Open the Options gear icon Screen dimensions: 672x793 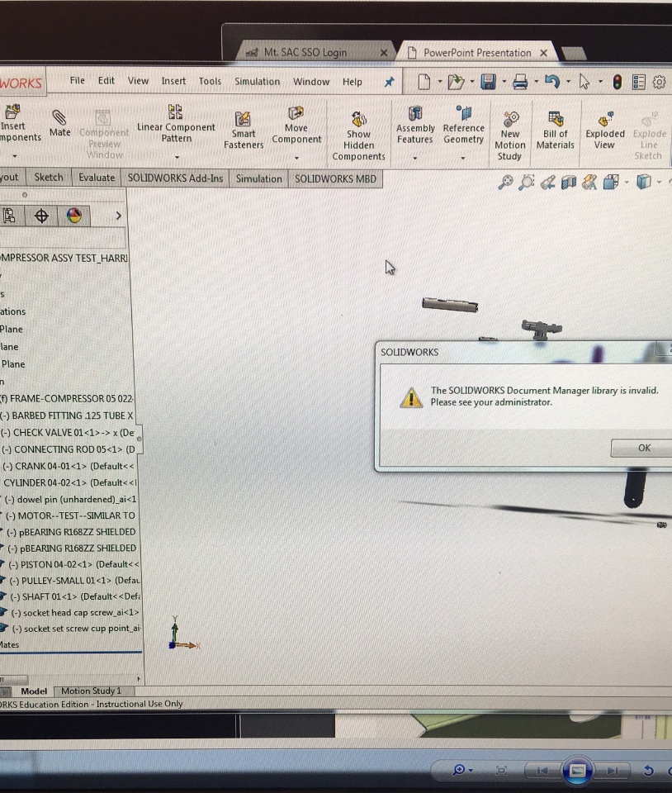(660, 82)
